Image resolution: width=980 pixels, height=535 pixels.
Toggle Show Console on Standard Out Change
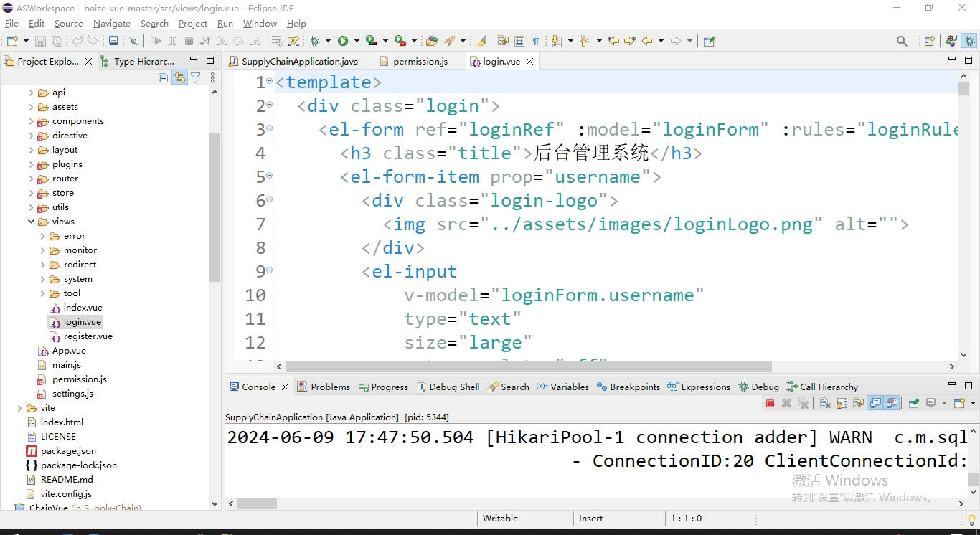pyautogui.click(x=875, y=403)
